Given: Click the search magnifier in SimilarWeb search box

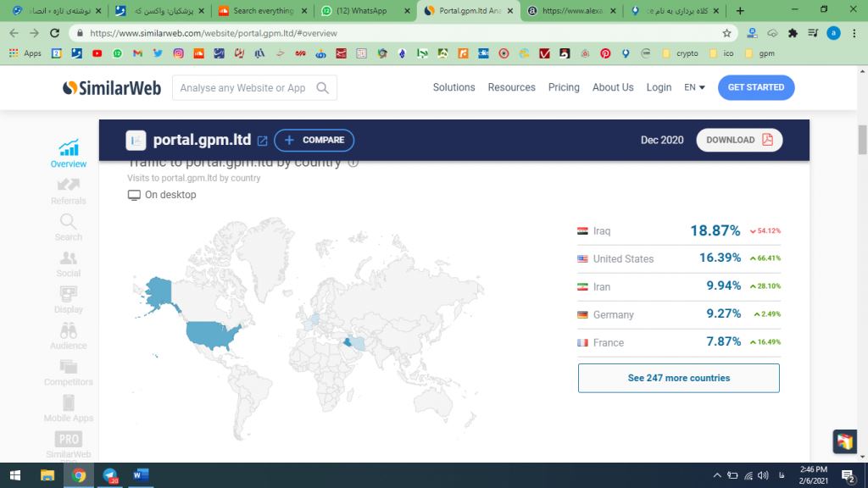Looking at the screenshot, I should (x=323, y=88).
